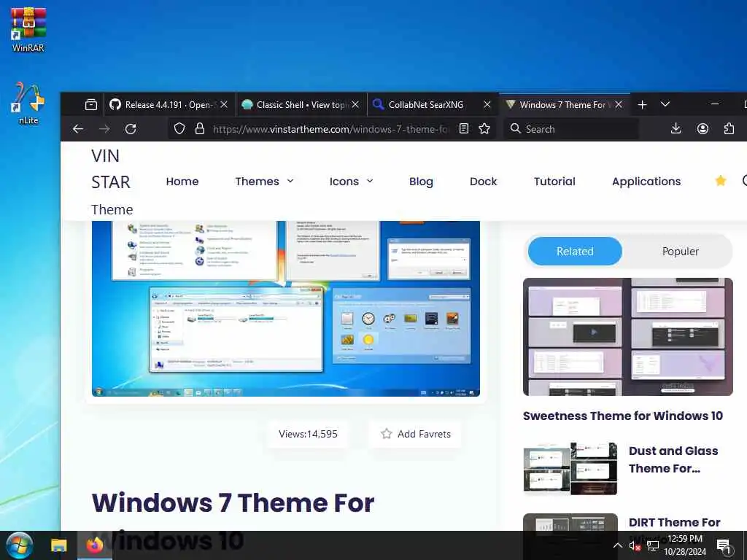Add theme to favorites with Add Favrets

tap(415, 434)
